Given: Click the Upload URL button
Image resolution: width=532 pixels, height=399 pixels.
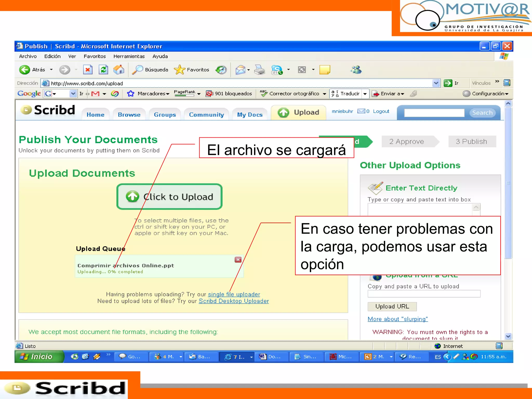Looking at the screenshot, I should 392,306.
